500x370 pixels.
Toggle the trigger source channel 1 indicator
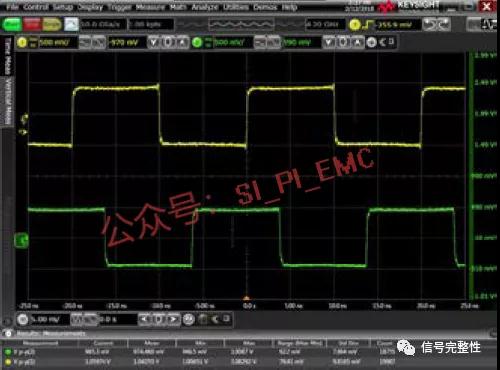pyautogui.click(x=355, y=25)
